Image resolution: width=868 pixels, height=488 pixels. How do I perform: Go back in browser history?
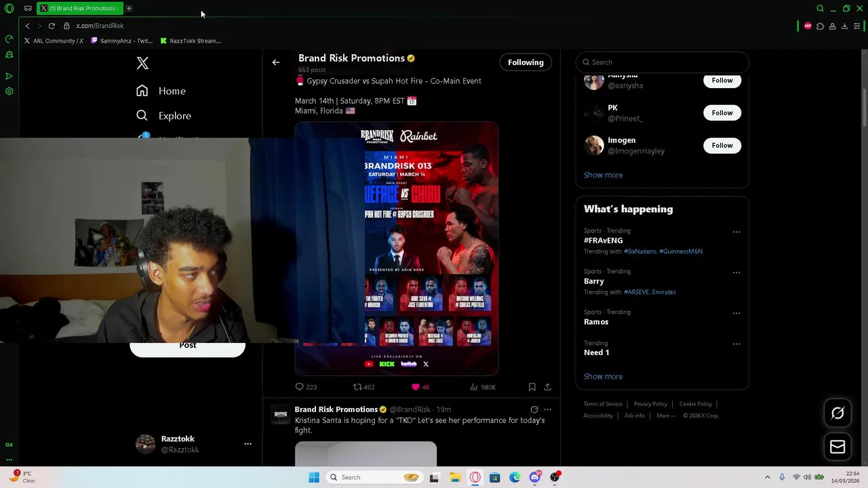pos(27,26)
